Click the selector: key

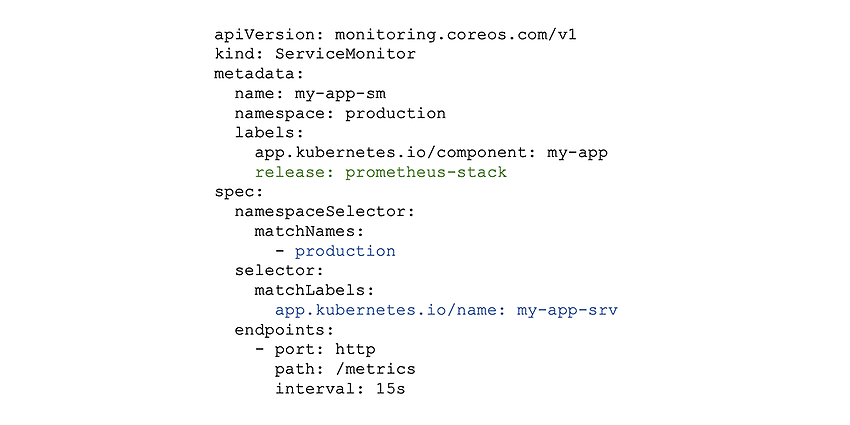280,271
